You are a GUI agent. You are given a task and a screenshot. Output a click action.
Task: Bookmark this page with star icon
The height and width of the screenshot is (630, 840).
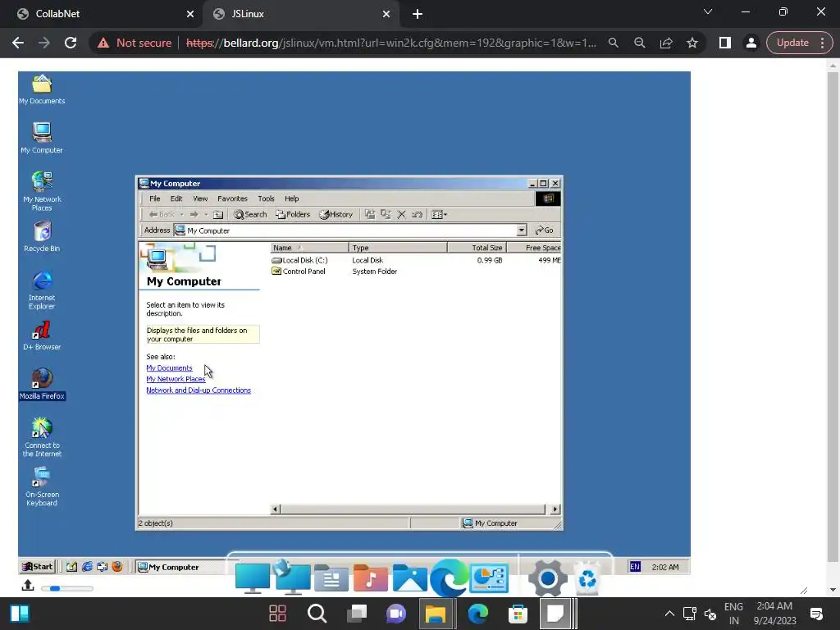[x=692, y=43]
